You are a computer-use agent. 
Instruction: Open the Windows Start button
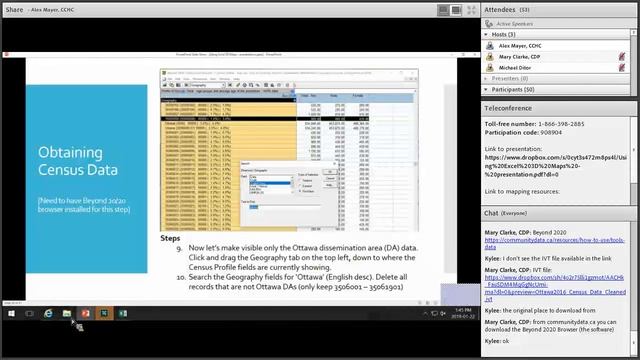[x=11, y=313]
